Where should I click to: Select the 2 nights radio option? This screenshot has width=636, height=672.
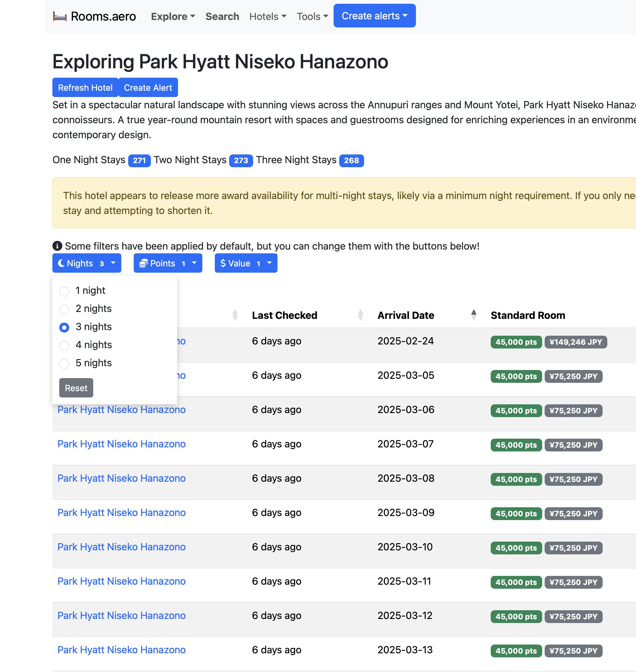pyautogui.click(x=64, y=309)
